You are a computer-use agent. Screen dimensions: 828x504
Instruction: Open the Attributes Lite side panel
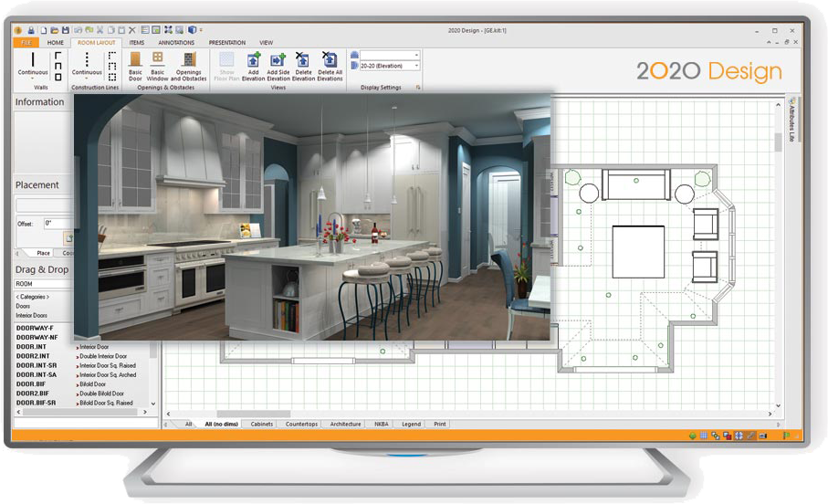pos(791,119)
